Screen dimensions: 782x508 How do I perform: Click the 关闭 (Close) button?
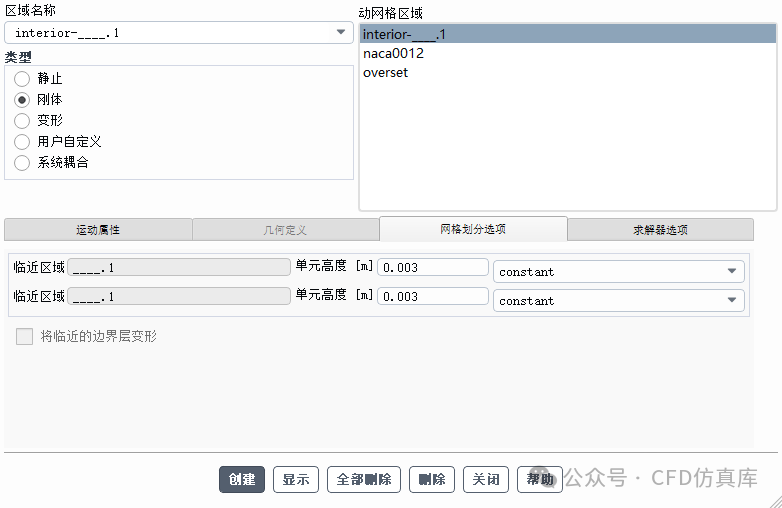coord(486,480)
